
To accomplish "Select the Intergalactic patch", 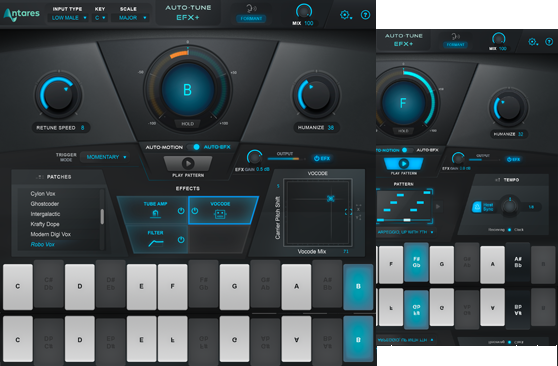I will pyautogui.click(x=45, y=214).
